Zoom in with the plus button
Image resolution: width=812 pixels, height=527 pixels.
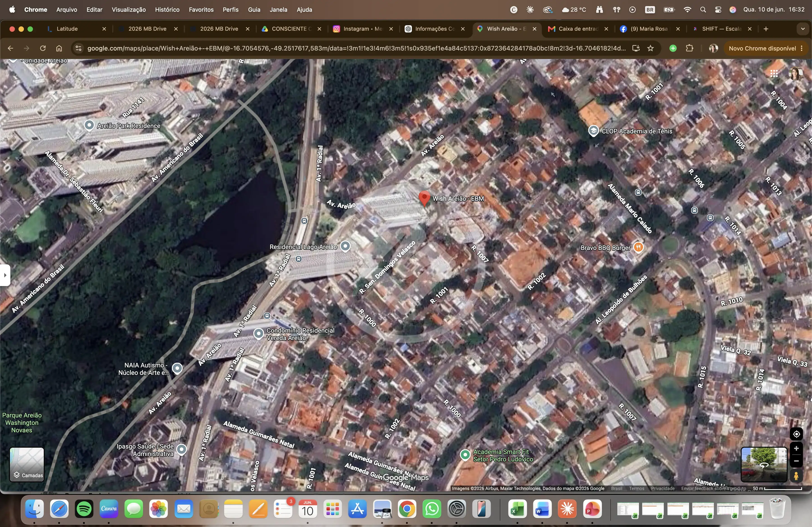pos(796,448)
